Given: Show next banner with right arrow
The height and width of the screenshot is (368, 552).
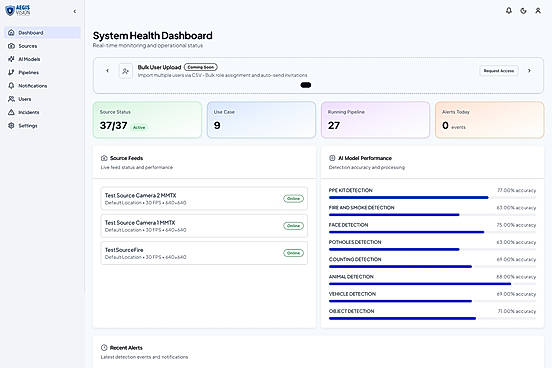Looking at the screenshot, I should tap(529, 71).
